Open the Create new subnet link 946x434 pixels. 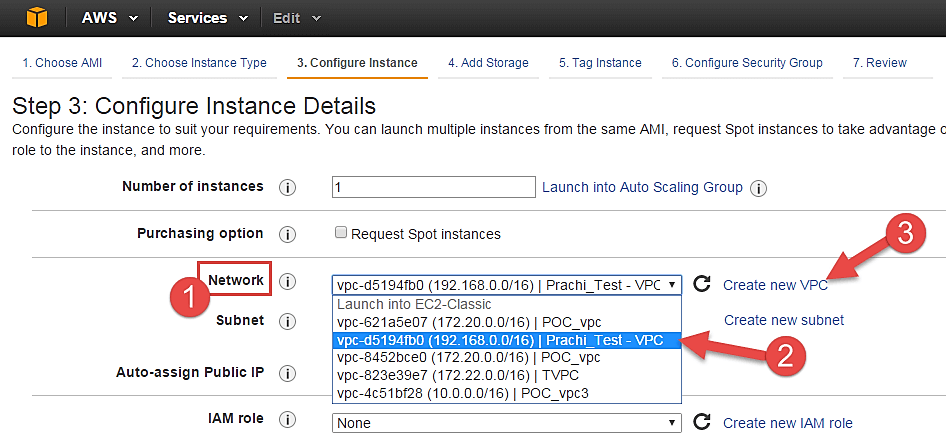[783, 320]
